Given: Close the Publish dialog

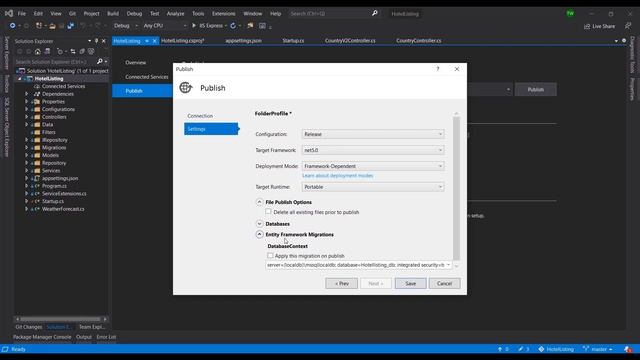Looking at the screenshot, I should pos(457,69).
